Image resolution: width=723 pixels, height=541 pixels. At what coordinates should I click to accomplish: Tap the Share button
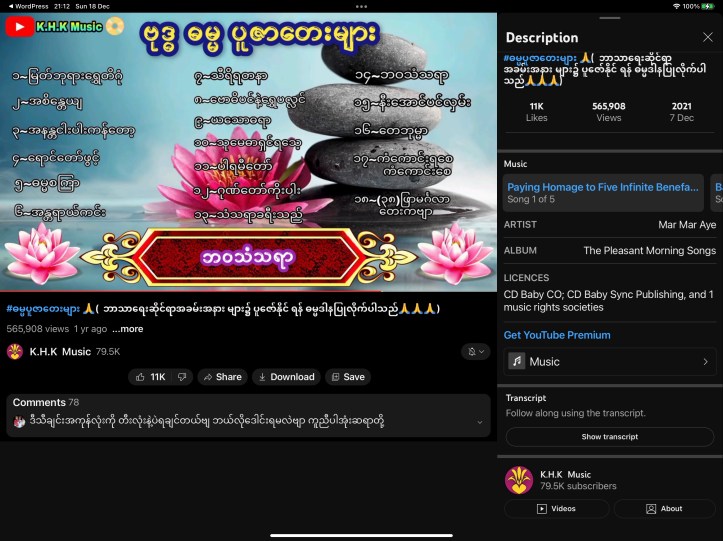[223, 377]
